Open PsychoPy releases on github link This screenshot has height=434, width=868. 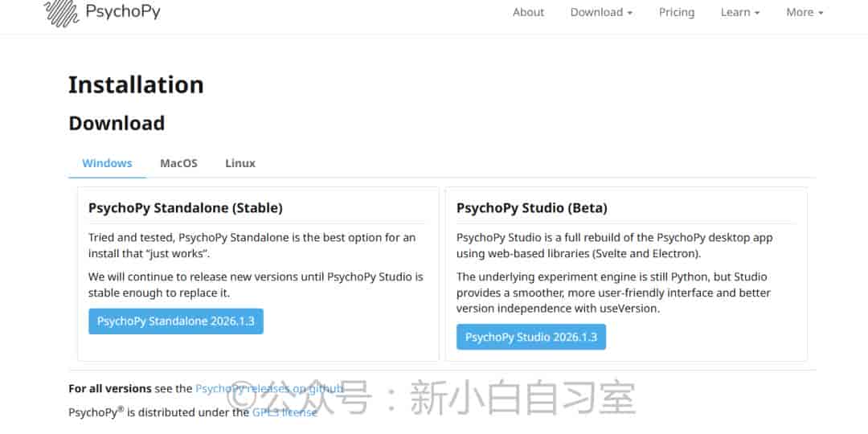269,389
